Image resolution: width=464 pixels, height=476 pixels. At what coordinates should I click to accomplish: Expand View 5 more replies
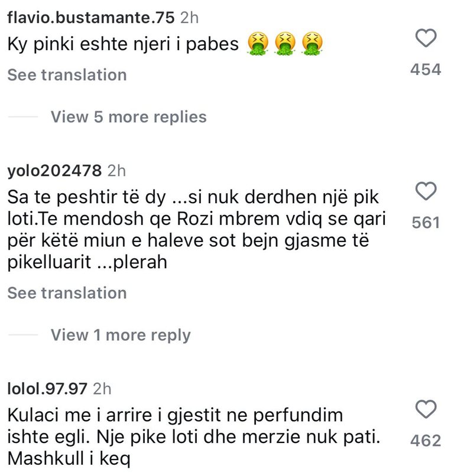click(128, 117)
